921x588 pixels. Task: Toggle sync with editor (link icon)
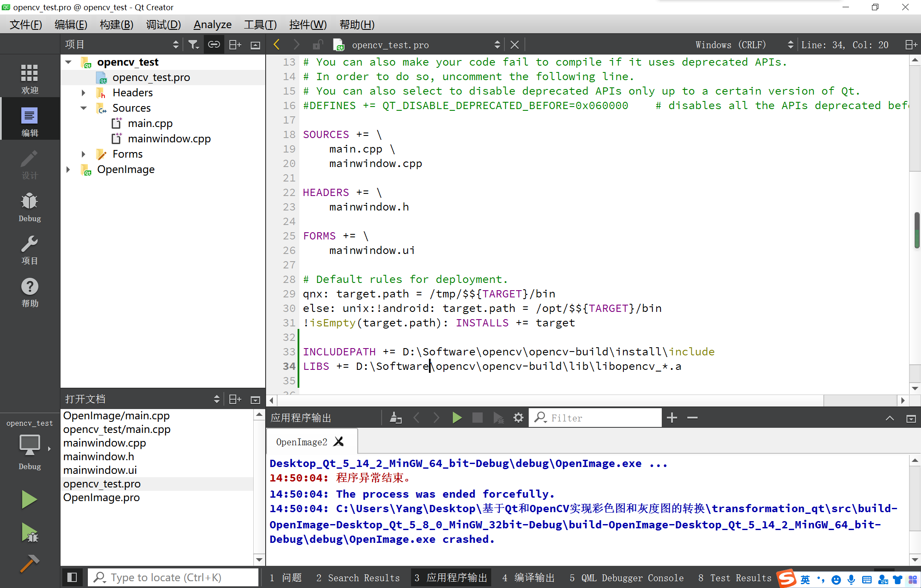pyautogui.click(x=214, y=45)
